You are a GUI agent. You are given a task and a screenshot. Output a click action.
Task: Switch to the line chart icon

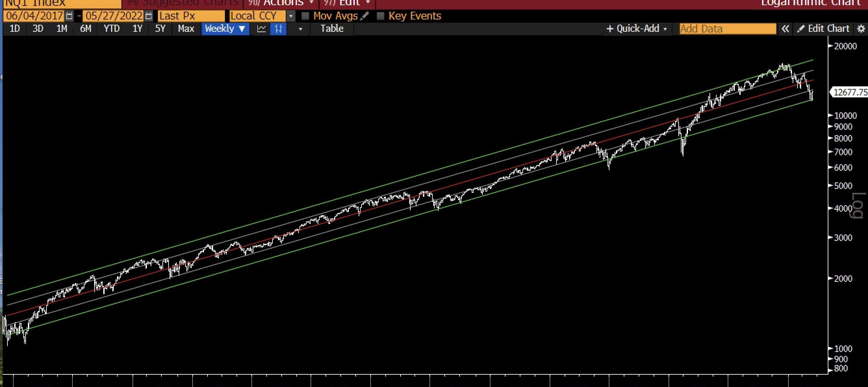tap(262, 29)
